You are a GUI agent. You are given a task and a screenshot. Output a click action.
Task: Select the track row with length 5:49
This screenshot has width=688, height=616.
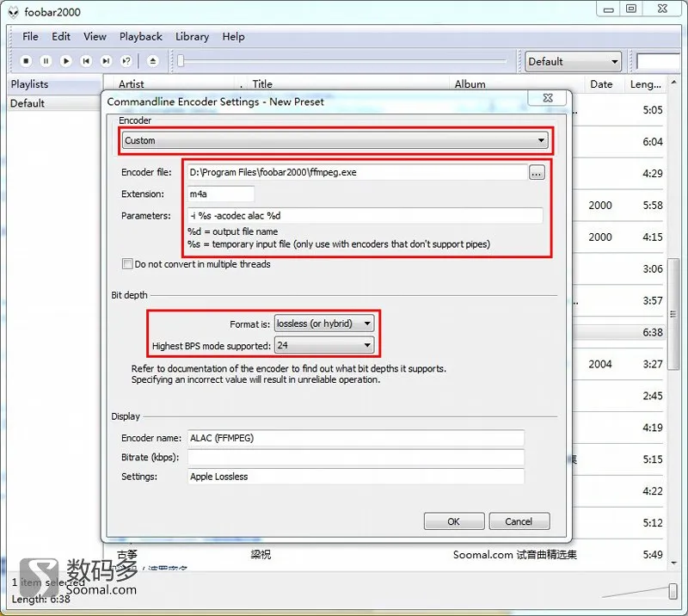tap(384, 555)
